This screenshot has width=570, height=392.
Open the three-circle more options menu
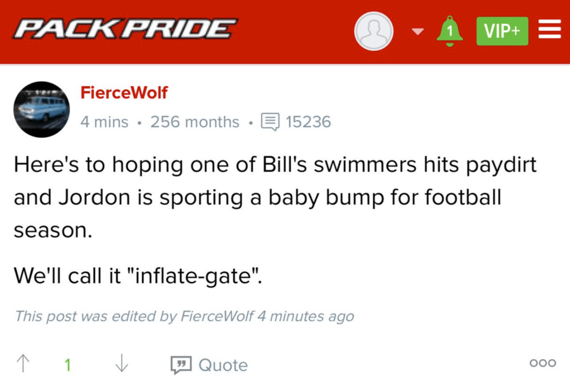tap(543, 363)
